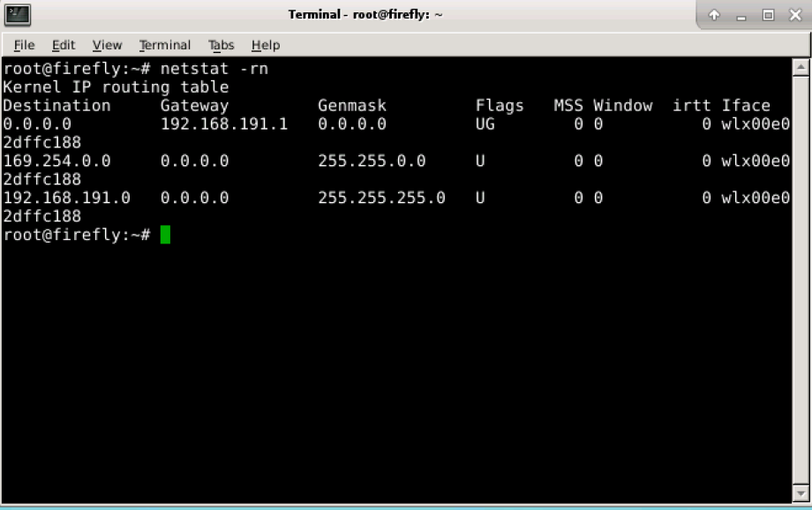Click destination 192.168.191.0
This screenshot has width=812, height=510.
pyautogui.click(x=67, y=198)
